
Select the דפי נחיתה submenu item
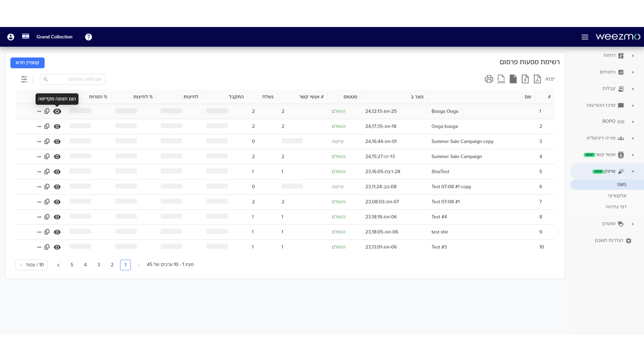616,207
